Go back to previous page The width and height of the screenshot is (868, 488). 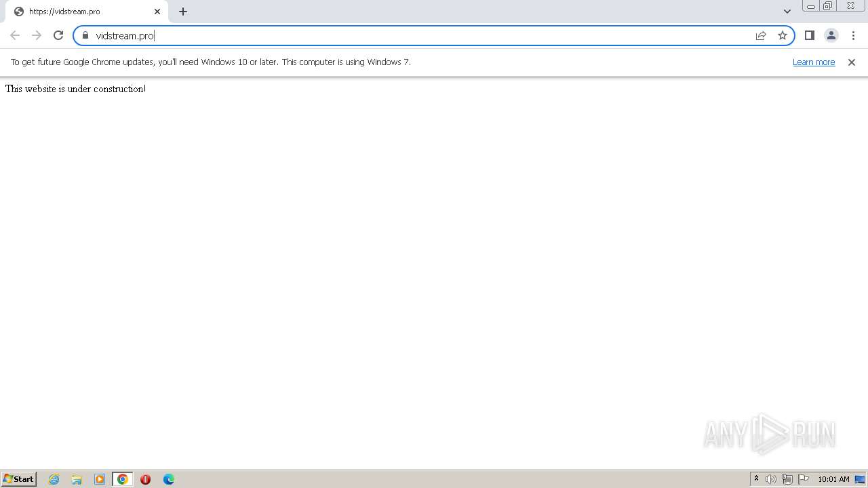pyautogui.click(x=15, y=35)
